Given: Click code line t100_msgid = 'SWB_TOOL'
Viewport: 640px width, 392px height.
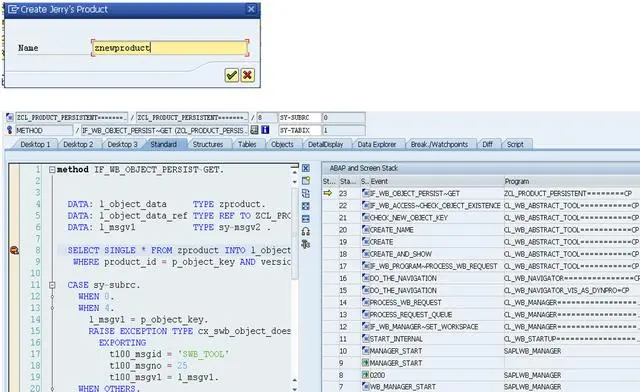Looking at the screenshot, I should 169,354.
